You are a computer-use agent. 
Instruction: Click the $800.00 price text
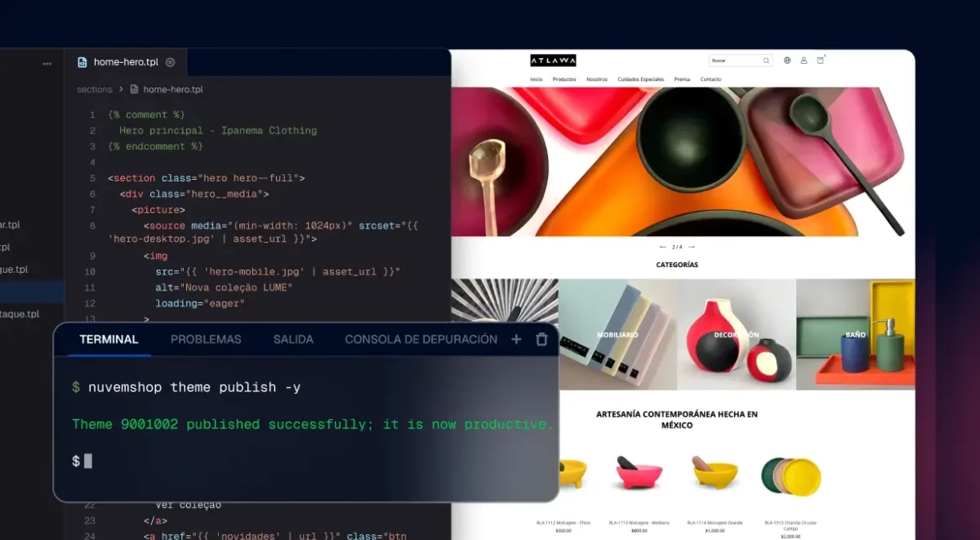[639, 531]
